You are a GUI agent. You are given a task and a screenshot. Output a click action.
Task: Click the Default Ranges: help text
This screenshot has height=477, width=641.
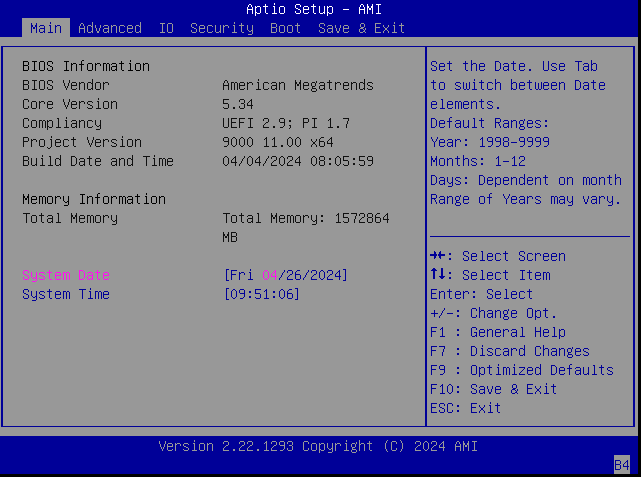490,123
